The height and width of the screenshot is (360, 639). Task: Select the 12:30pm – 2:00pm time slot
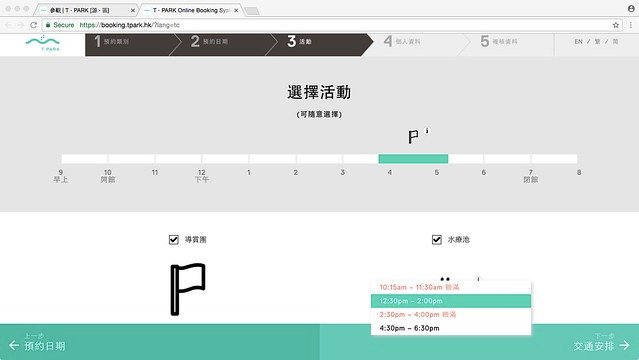click(x=451, y=301)
